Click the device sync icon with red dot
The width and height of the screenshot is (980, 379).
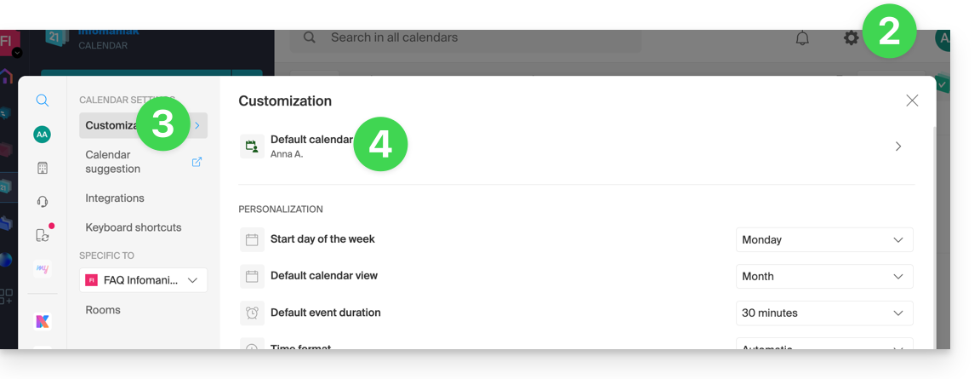[x=42, y=235]
